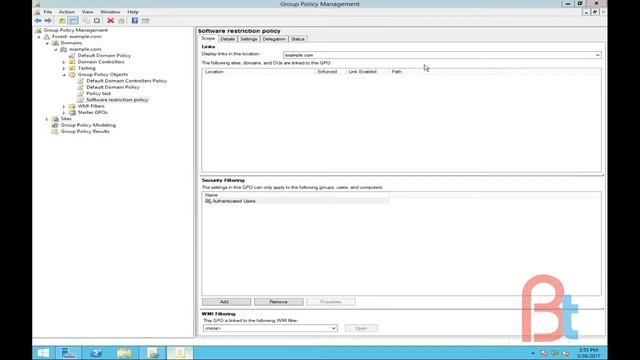Click the Group Policy Management root node icon
The height and width of the screenshot is (360, 640).
click(x=38, y=30)
